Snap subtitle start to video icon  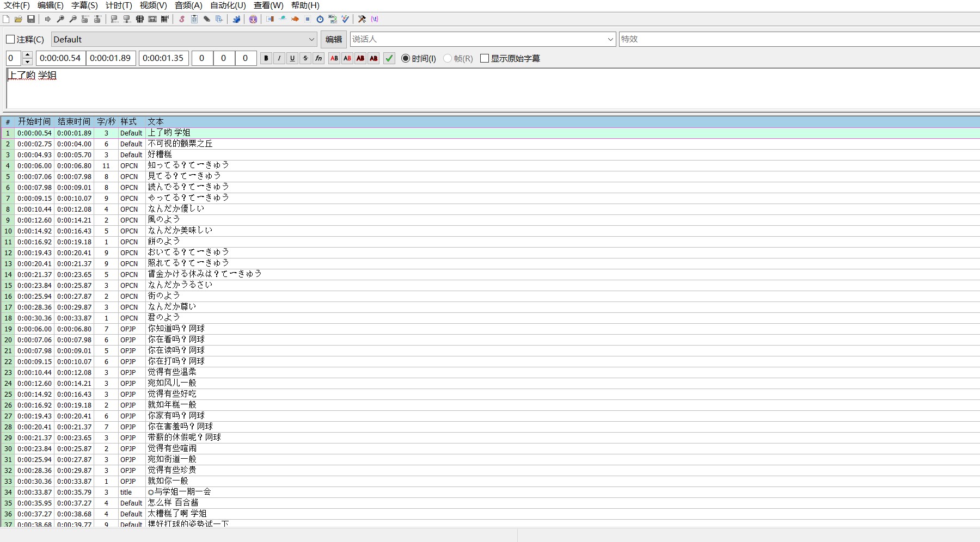click(114, 19)
